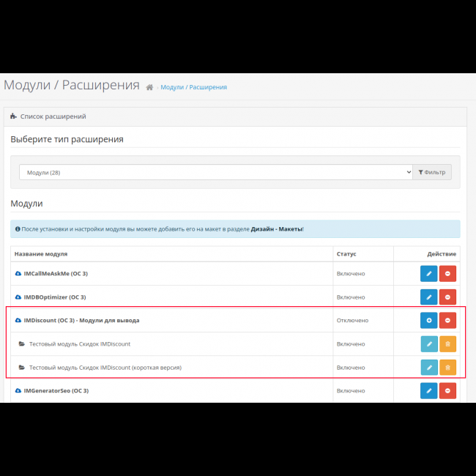The width and height of the screenshot is (476, 476).
Task: Click the cloud icon beside IMCallMeAskMe
Action: 18,274
